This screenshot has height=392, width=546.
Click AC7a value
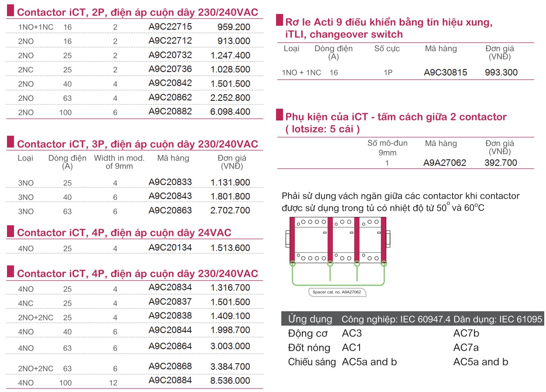tap(466, 348)
